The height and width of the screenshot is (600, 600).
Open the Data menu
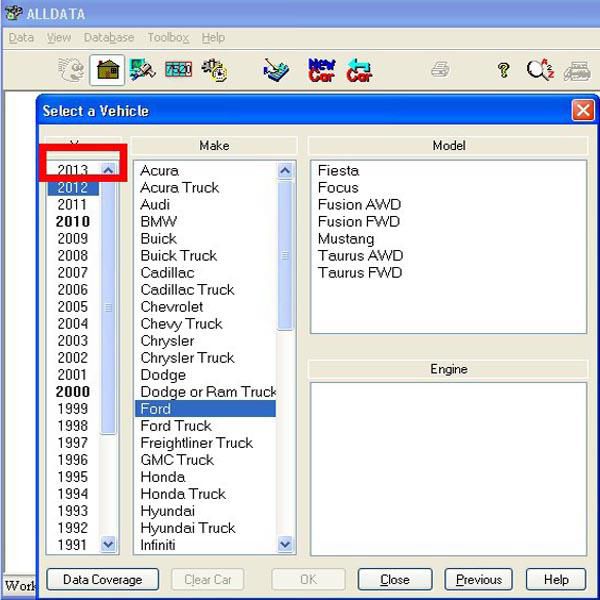click(x=21, y=38)
